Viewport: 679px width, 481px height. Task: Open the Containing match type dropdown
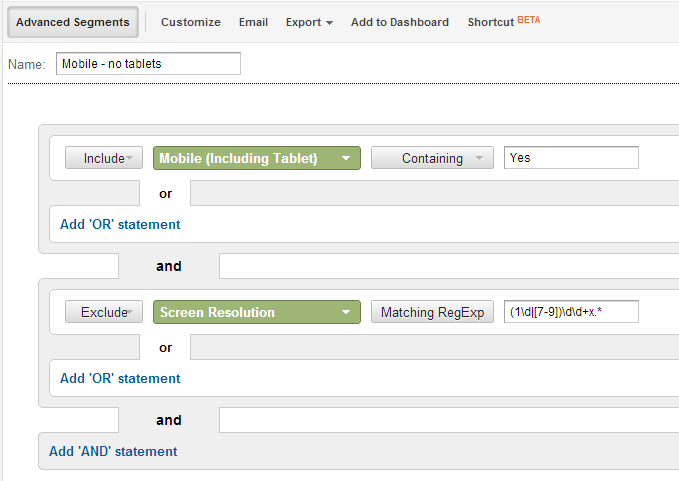[x=432, y=158]
